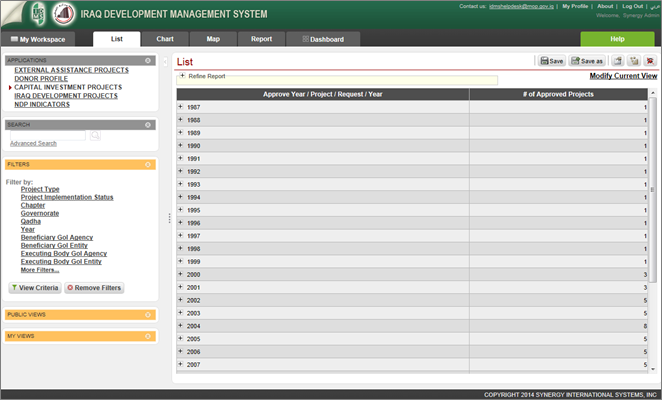This screenshot has width=662, height=400.
Task: Filter by Executing Body GoI Entity
Action: (x=61, y=261)
